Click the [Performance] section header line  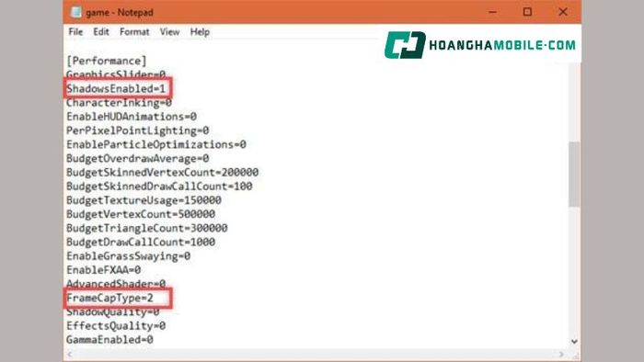[x=107, y=61]
